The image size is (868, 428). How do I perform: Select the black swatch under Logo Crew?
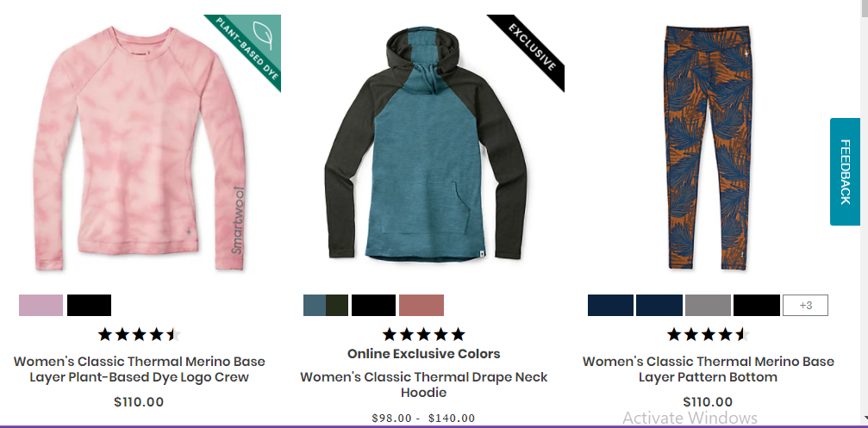point(89,305)
